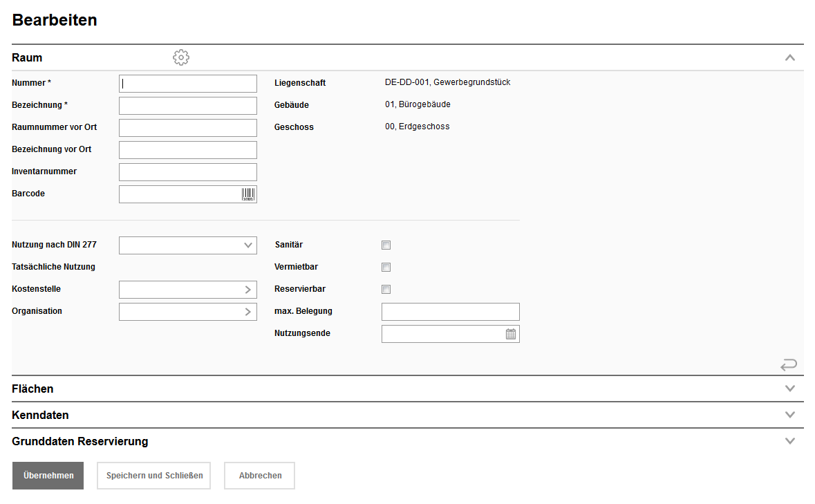
Task: Open the Nutzung nach DIN 277 dropdown
Action: tap(187, 245)
